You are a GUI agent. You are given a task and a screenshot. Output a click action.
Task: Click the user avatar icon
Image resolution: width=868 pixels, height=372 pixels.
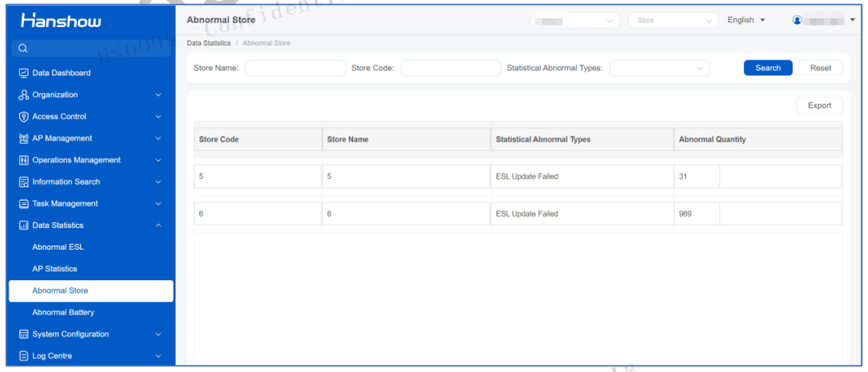797,20
